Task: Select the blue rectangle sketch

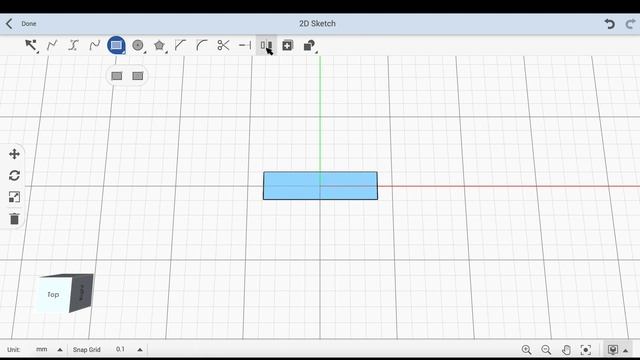Action: click(x=320, y=186)
